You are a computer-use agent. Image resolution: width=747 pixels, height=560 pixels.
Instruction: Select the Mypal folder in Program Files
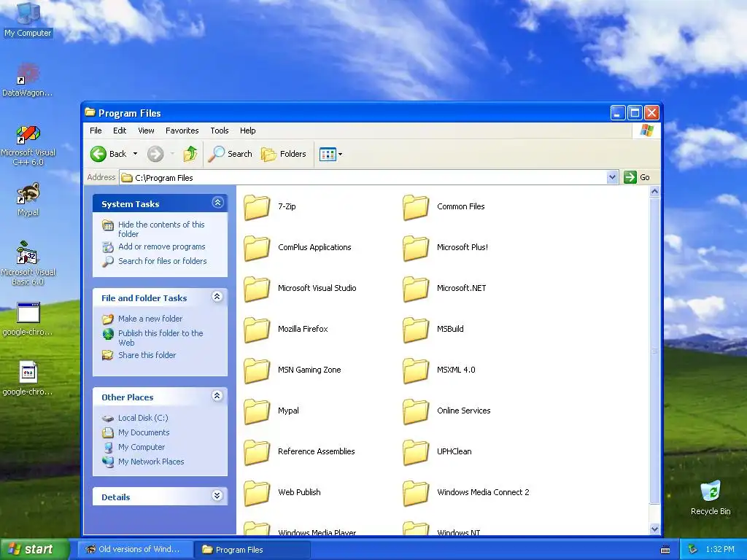257,411
